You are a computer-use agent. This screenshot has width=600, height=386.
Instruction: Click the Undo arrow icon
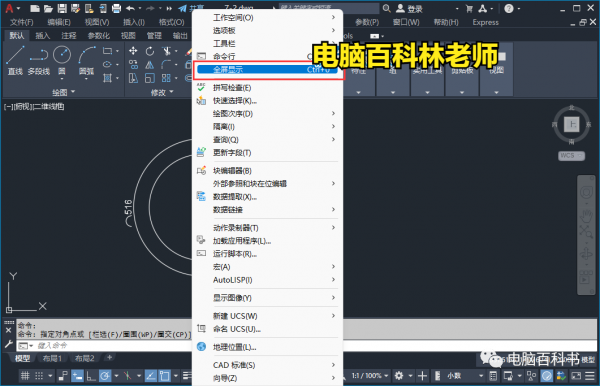click(130, 8)
